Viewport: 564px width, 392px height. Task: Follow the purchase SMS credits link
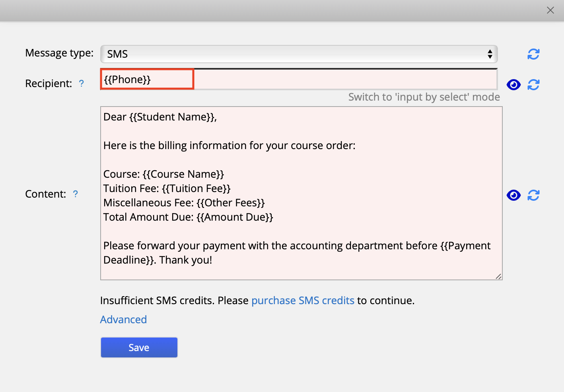coord(303,301)
